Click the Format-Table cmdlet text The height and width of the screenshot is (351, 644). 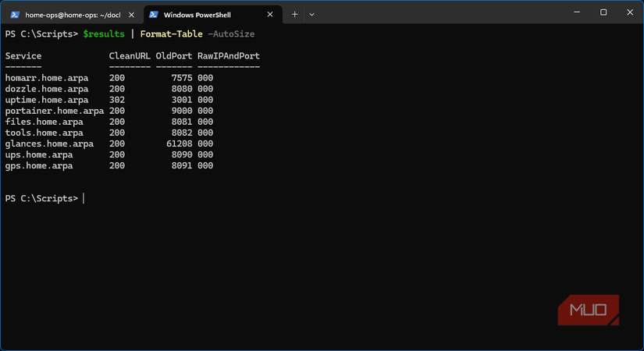coord(171,34)
